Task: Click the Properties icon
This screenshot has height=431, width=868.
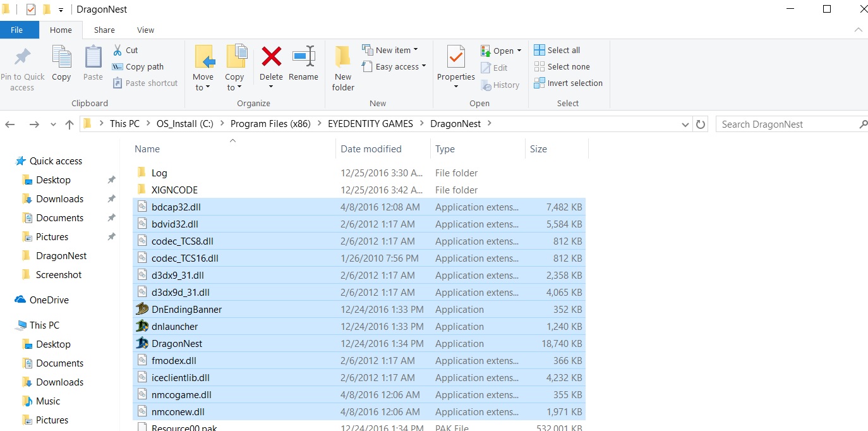Action: point(455,58)
